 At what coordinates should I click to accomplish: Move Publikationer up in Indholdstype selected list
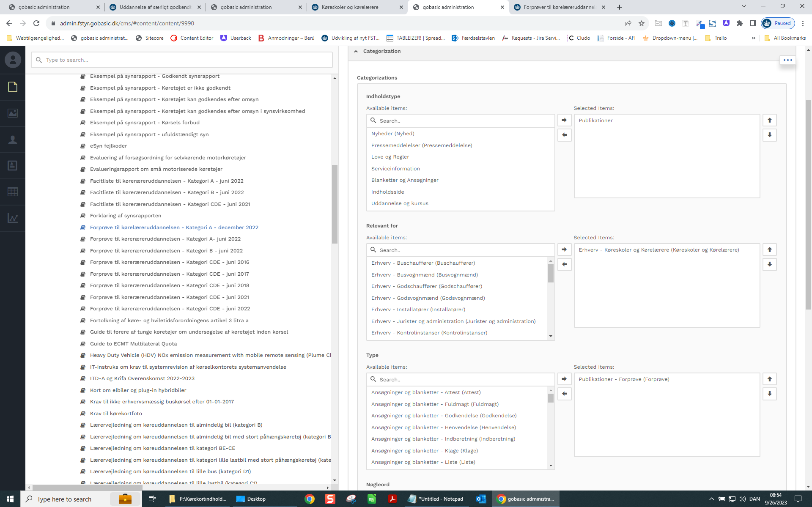click(x=769, y=121)
